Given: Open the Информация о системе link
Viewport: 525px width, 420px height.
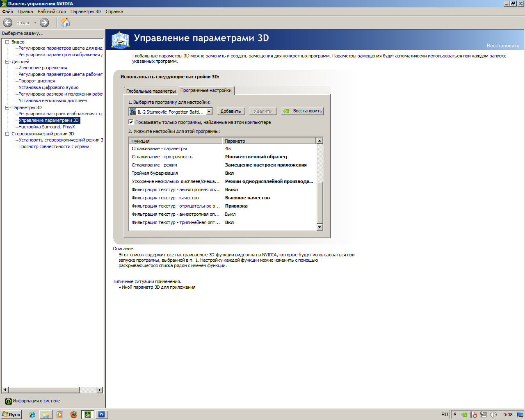Looking at the screenshot, I should [37, 401].
